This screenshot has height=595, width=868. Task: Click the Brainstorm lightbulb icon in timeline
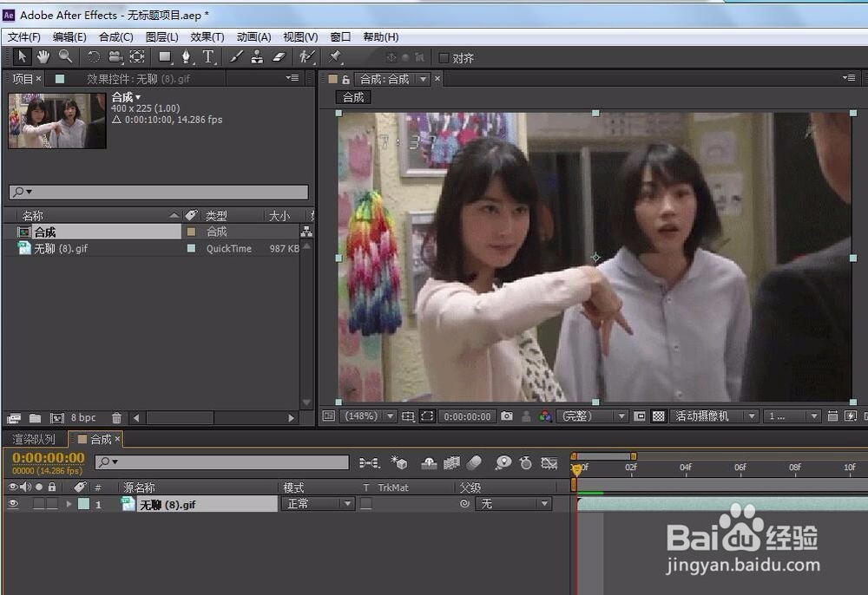pos(503,462)
